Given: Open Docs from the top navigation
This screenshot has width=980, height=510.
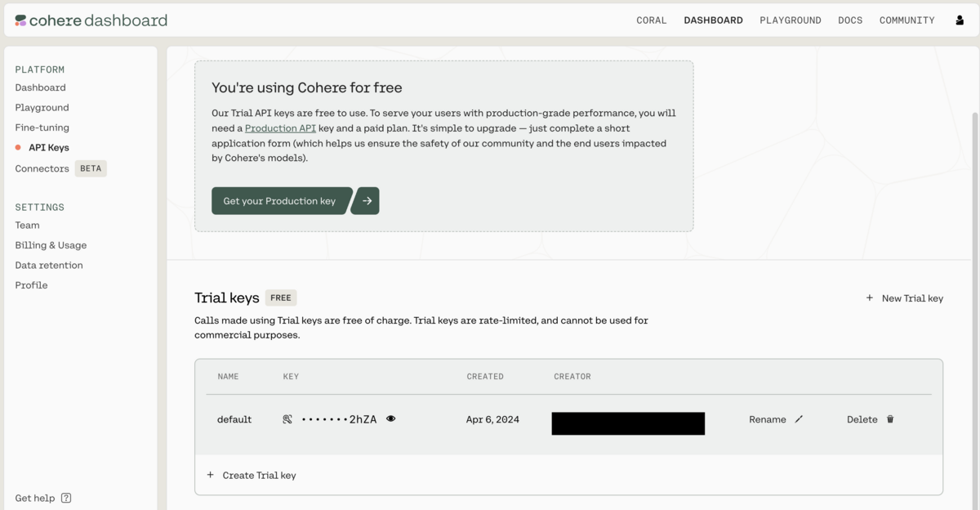Looking at the screenshot, I should [x=850, y=20].
